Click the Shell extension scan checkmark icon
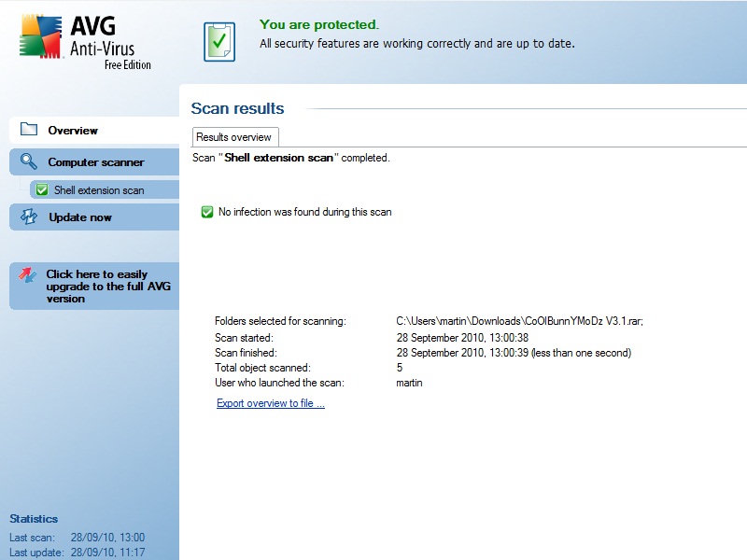Viewport: 747px width, 560px height. (42, 190)
